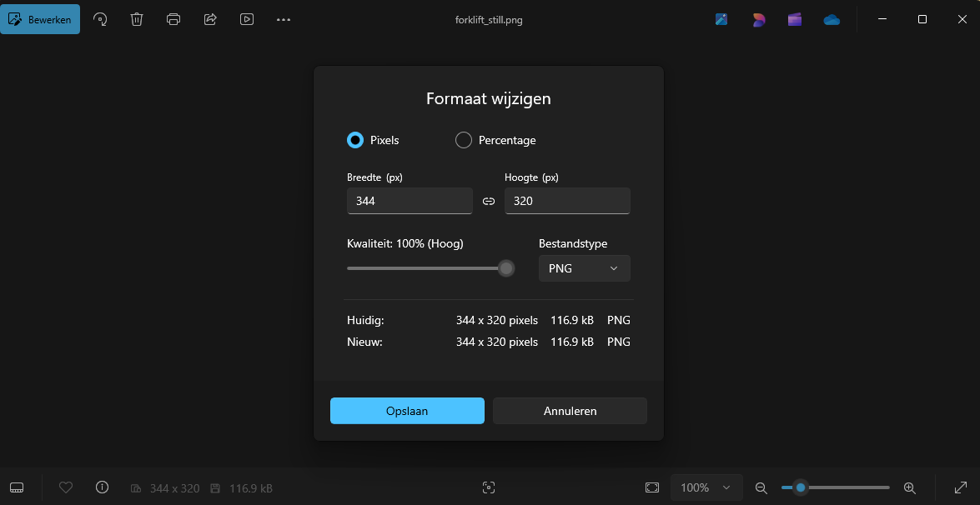Click the zoom out magnifier icon
The width and height of the screenshot is (980, 505).
tap(761, 487)
